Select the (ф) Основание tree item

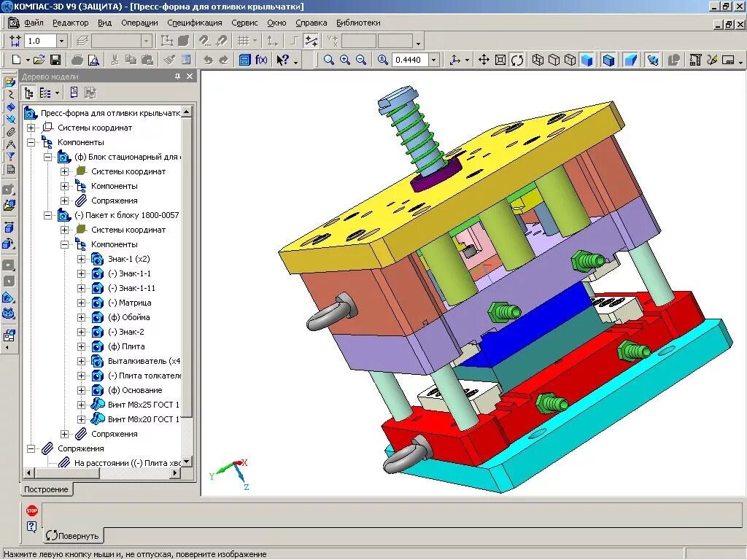click(x=135, y=390)
